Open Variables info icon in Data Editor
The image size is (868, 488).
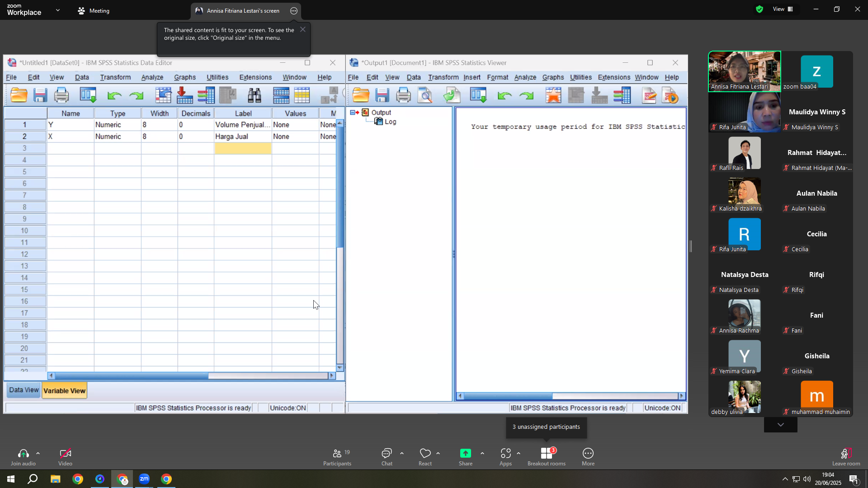point(206,95)
